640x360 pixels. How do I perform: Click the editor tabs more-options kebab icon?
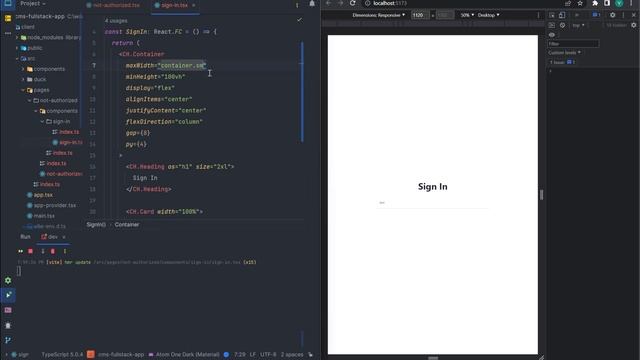tap(297, 5)
